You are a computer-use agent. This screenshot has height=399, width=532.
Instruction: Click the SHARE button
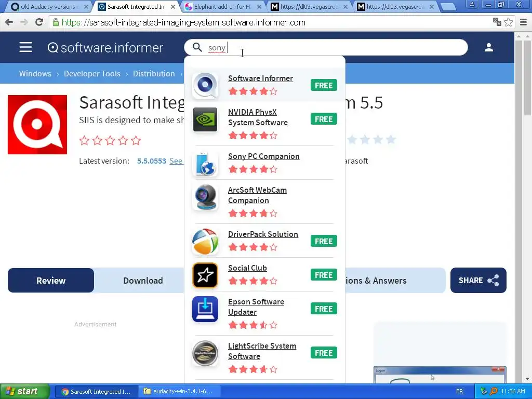tap(478, 280)
